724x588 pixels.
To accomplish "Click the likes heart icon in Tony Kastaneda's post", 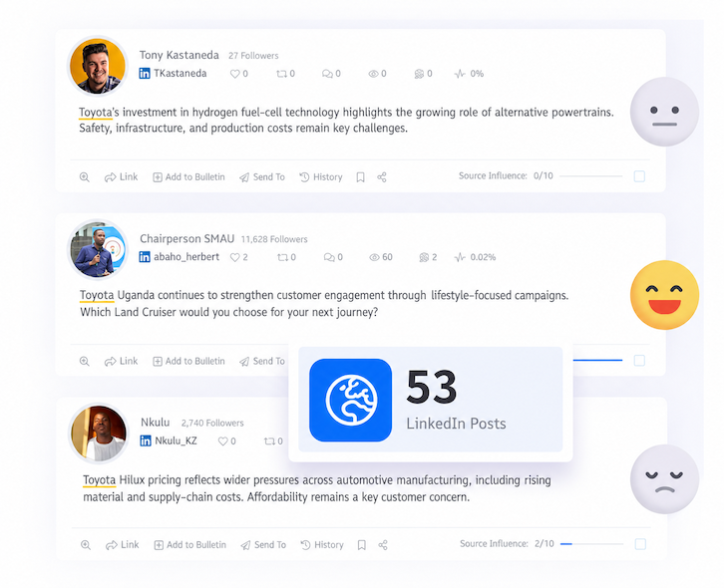I will [x=235, y=74].
